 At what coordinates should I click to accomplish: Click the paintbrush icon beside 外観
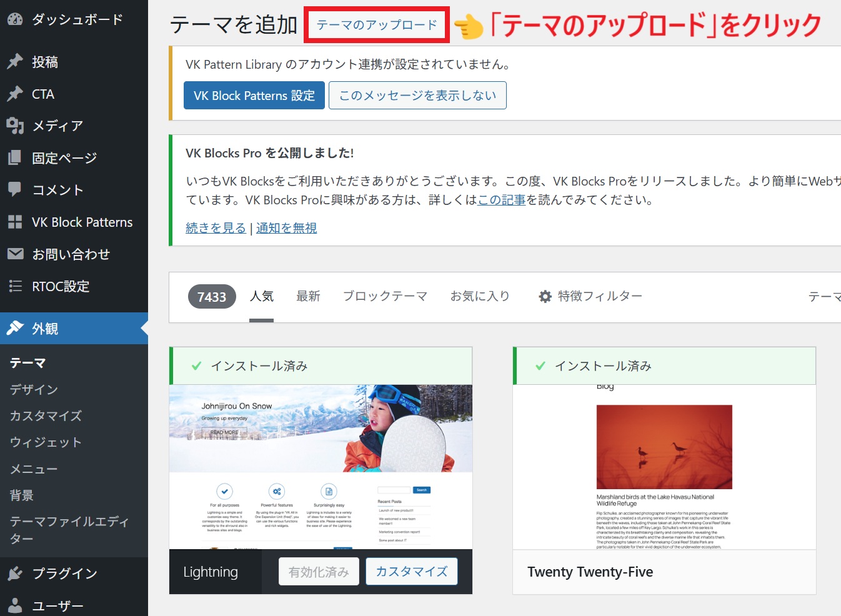tap(15, 328)
